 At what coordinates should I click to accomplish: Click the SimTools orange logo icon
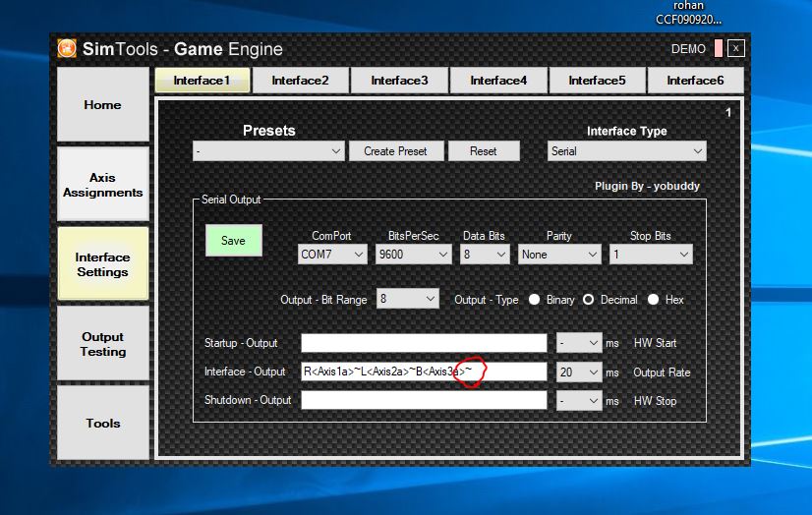[67, 48]
